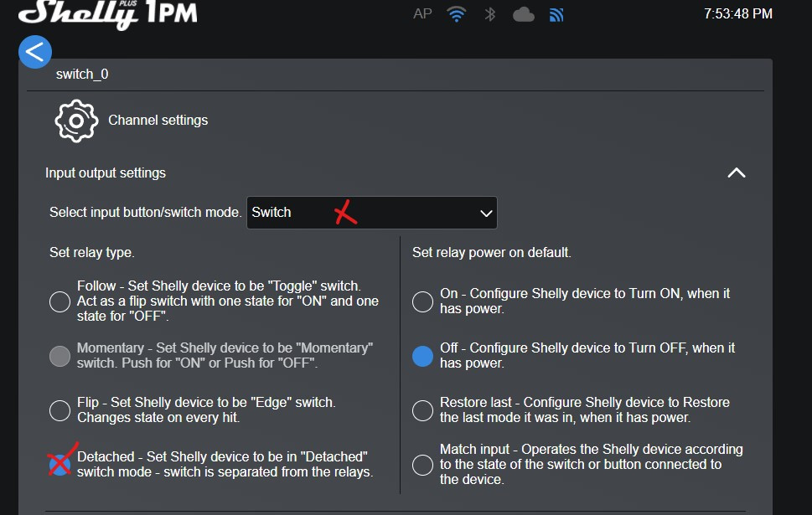
Task: Click the blue back arrow button
Action: [35, 52]
